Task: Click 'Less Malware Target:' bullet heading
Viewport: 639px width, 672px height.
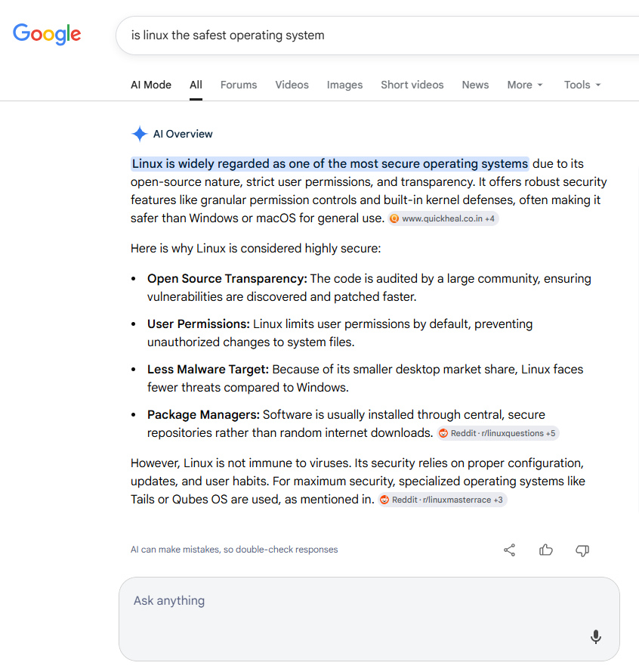Action: (208, 370)
